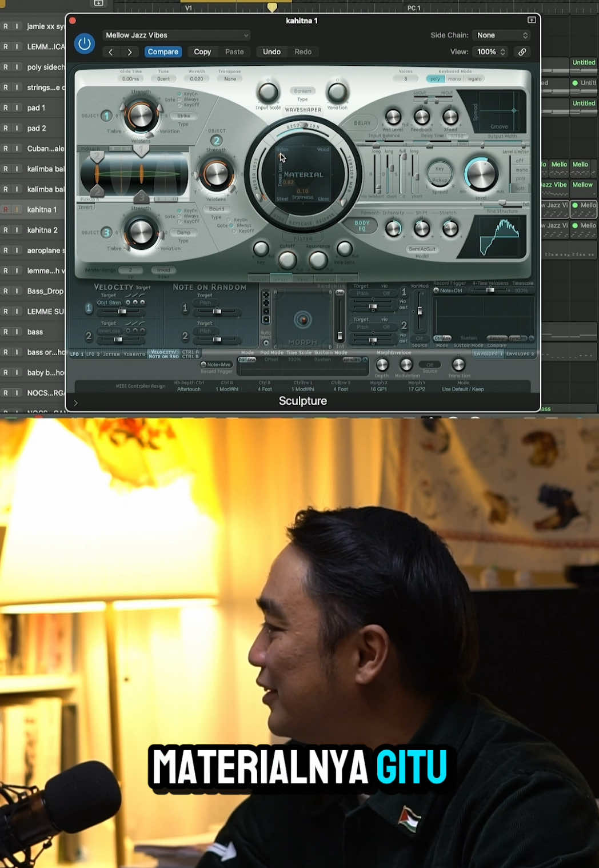Switch to the Jitter tab
The image size is (599, 868).
(x=112, y=355)
